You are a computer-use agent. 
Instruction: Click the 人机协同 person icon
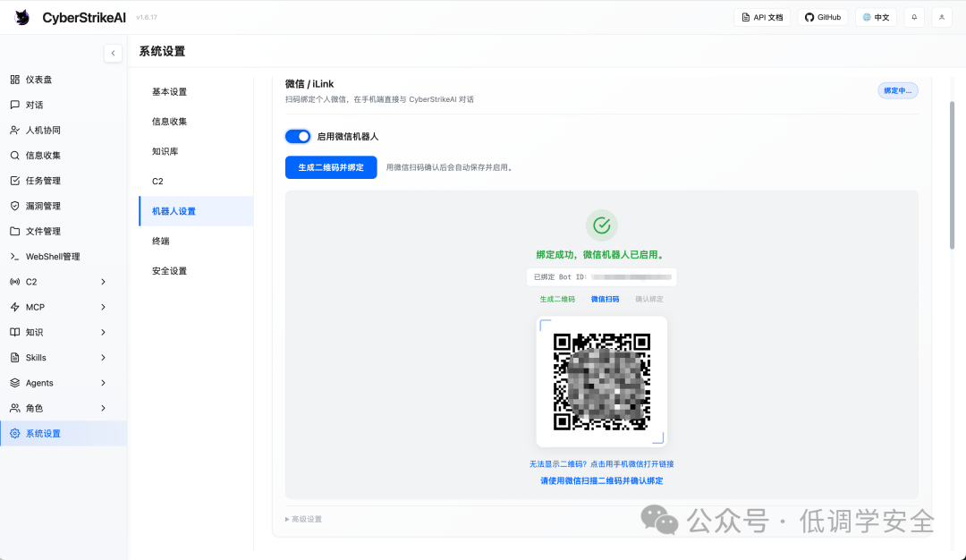pos(15,130)
